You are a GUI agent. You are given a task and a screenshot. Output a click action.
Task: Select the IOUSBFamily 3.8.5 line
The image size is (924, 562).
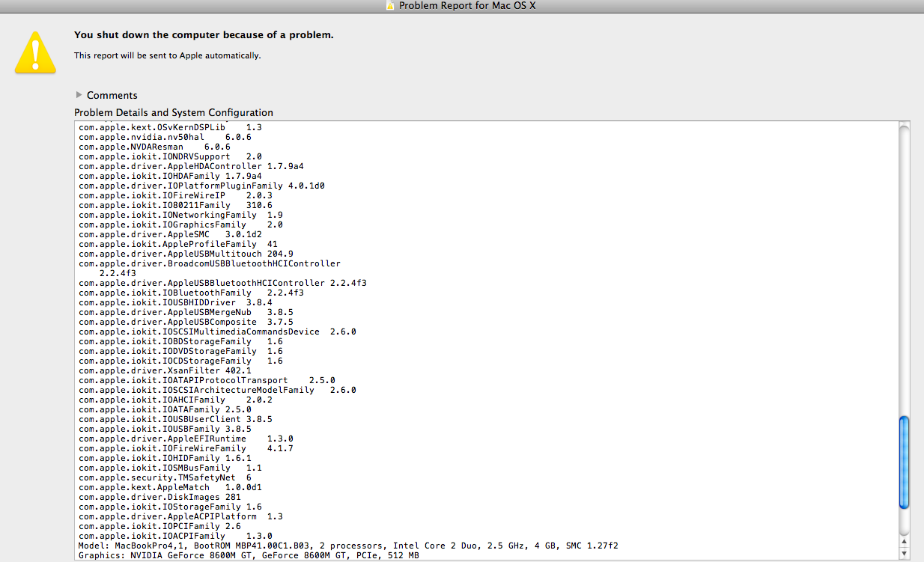coord(165,429)
